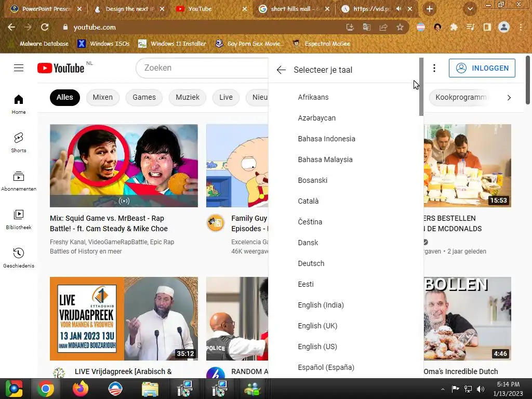The height and width of the screenshot is (399, 532).
Task: Select the Live filter chip
Action: pyautogui.click(x=226, y=97)
